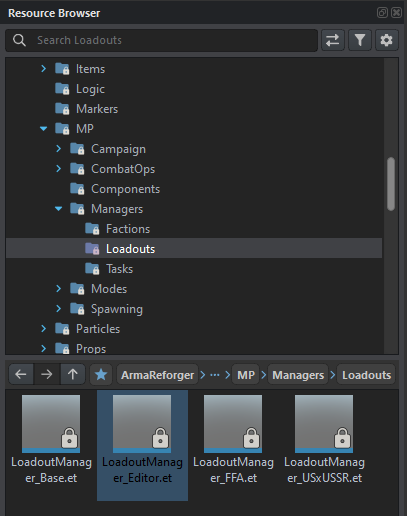This screenshot has width=407, height=516.
Task: Click the search magnifier icon
Action: pos(19,40)
